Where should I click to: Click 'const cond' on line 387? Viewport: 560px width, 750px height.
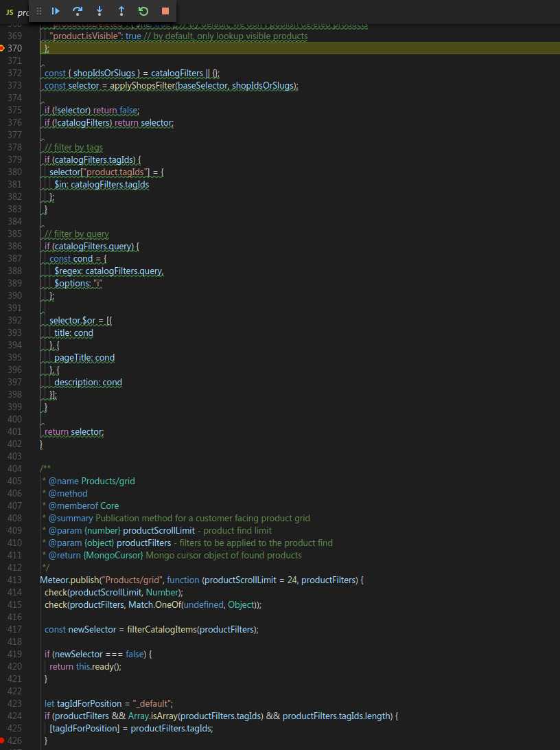(x=71, y=259)
